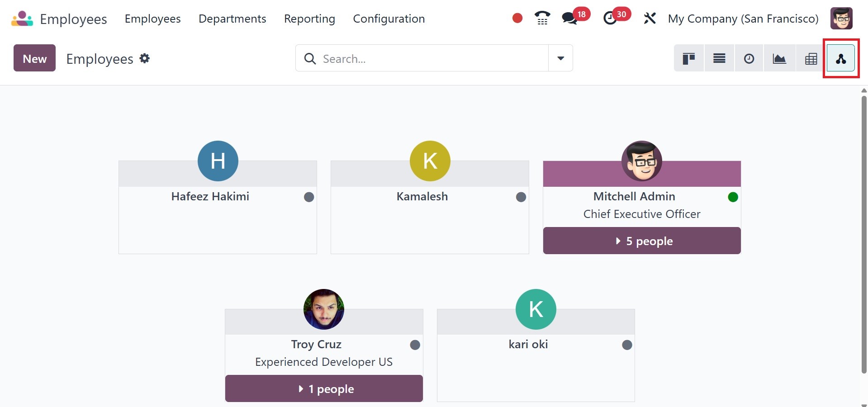This screenshot has height=407, width=868.
Task: Open the VoIP phone icon
Action: (542, 19)
